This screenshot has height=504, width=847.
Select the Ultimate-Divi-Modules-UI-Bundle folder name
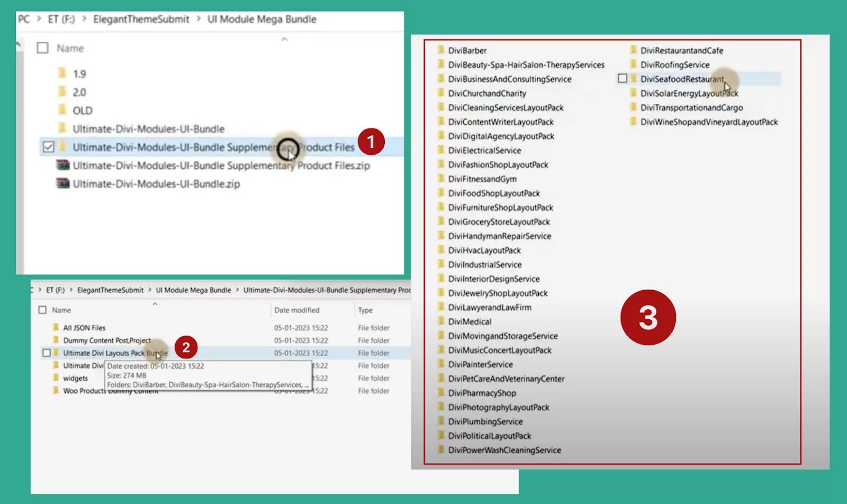coord(149,129)
